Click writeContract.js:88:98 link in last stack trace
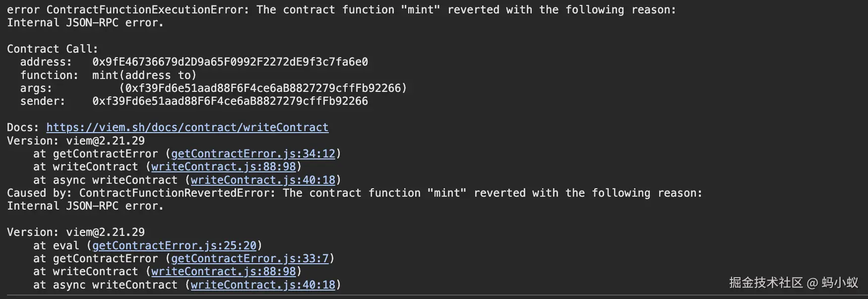This screenshot has width=868, height=299. (x=223, y=272)
